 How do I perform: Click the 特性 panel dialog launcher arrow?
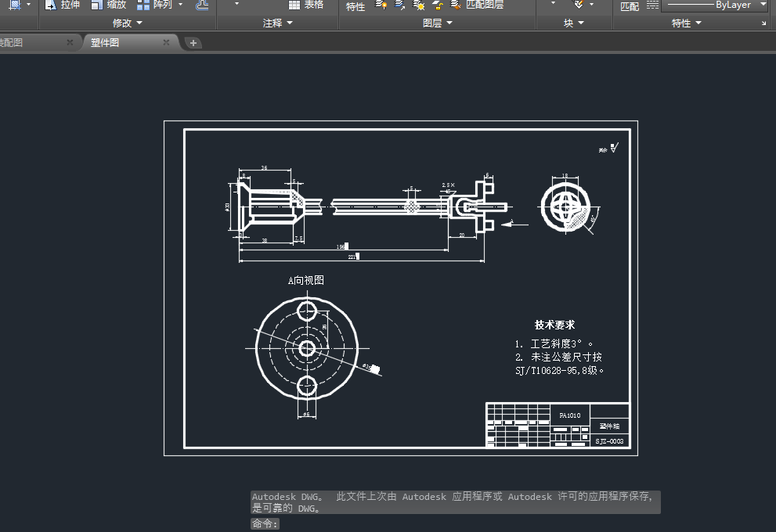764,23
